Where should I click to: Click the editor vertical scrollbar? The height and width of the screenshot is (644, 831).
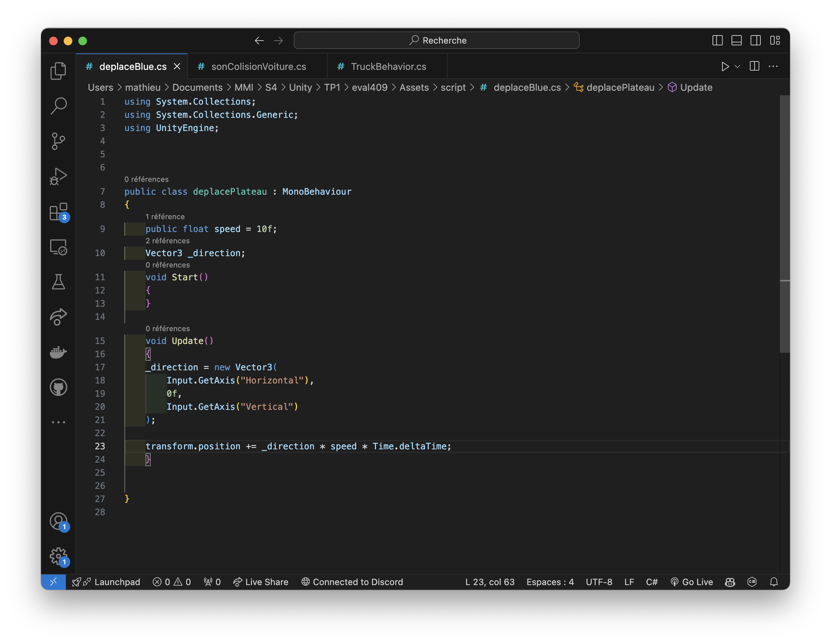click(785, 224)
